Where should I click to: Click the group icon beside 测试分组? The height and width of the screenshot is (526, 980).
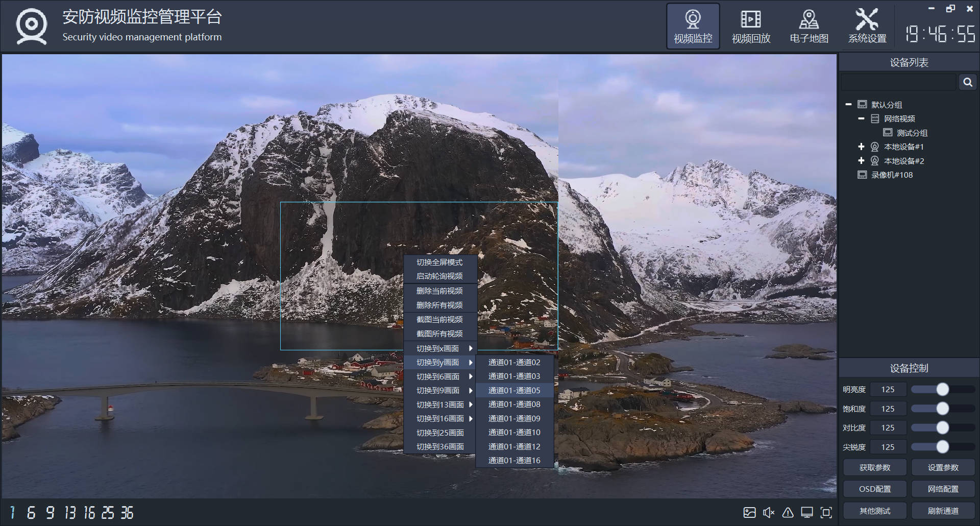pos(888,133)
